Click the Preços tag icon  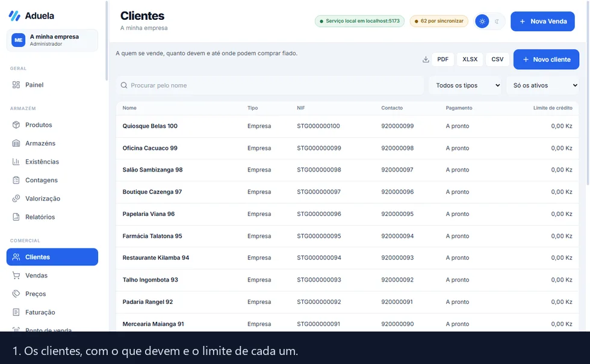tap(16, 294)
